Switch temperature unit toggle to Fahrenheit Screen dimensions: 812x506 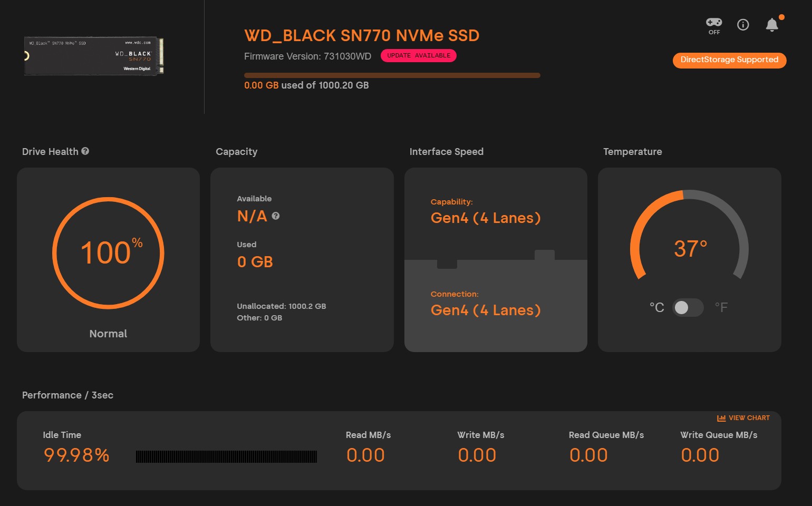pyautogui.click(x=688, y=307)
